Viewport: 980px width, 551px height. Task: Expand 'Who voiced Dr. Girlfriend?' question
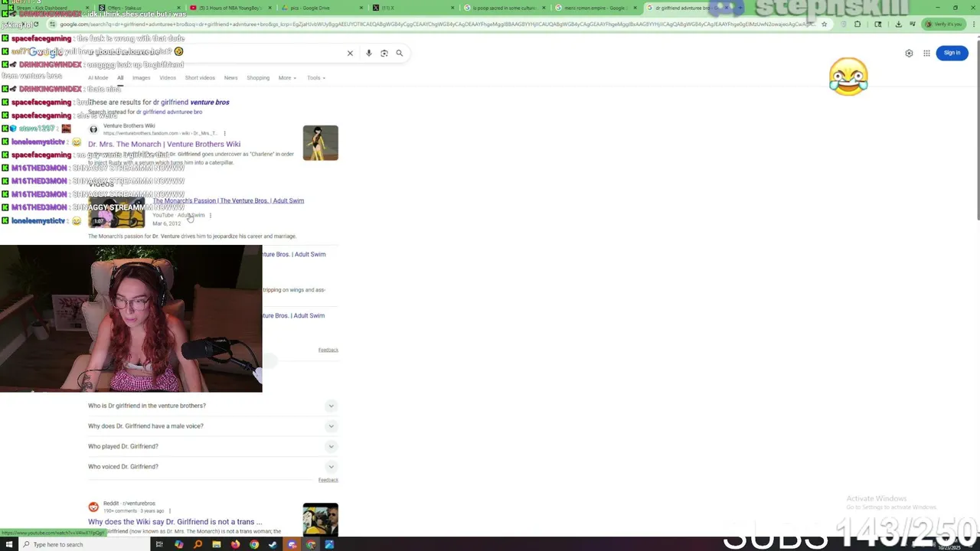tap(213, 467)
